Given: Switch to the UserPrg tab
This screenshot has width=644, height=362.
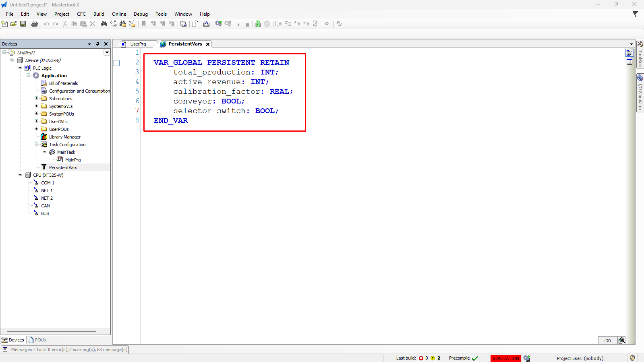Looking at the screenshot, I should click(x=138, y=44).
